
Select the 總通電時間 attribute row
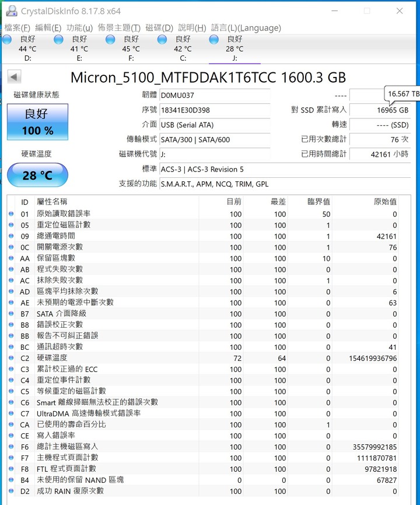pyautogui.click(x=204, y=236)
